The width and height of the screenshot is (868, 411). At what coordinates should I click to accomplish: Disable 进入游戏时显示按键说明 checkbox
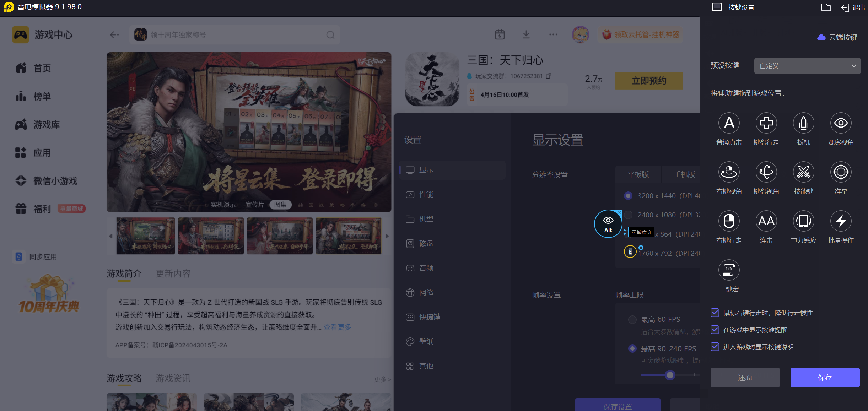[x=715, y=347]
